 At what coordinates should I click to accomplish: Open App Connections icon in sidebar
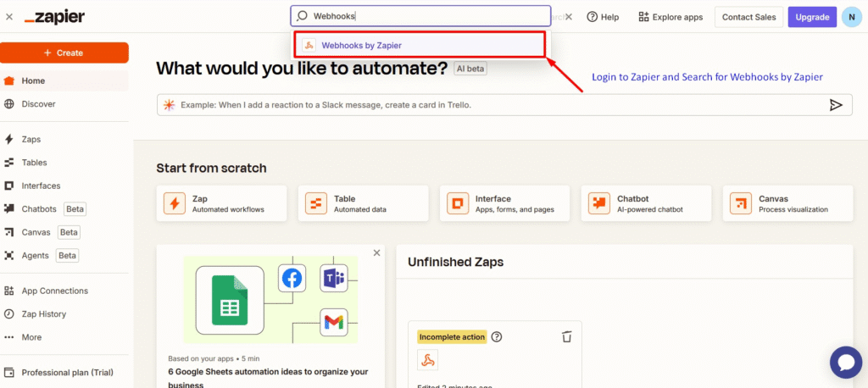click(8, 291)
